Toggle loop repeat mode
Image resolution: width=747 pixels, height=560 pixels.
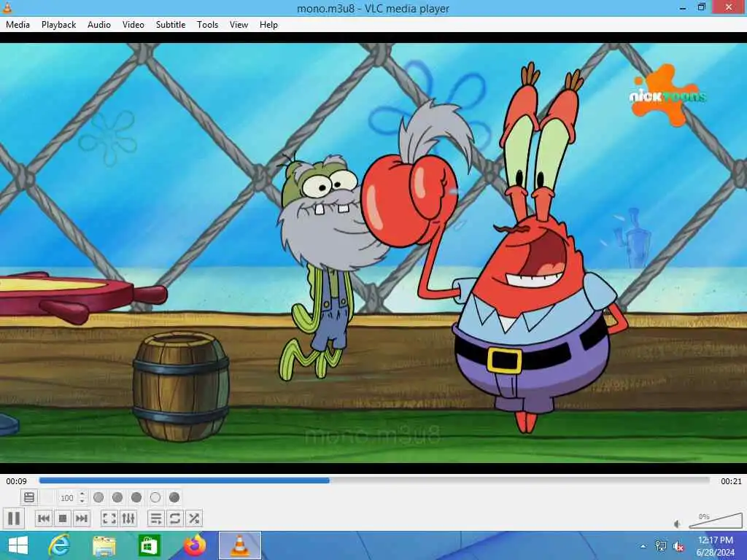[175, 518]
